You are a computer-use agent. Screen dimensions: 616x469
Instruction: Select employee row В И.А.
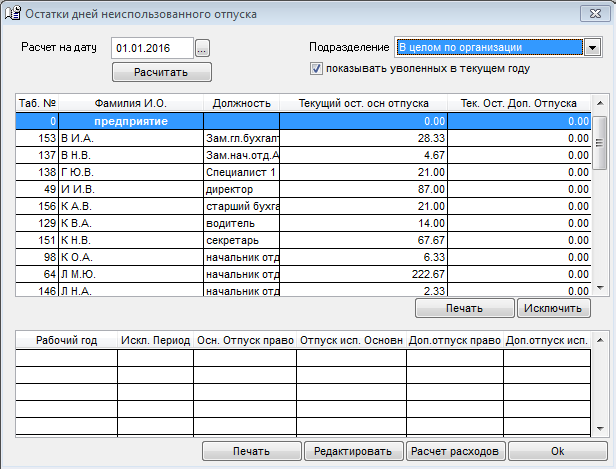(x=303, y=138)
